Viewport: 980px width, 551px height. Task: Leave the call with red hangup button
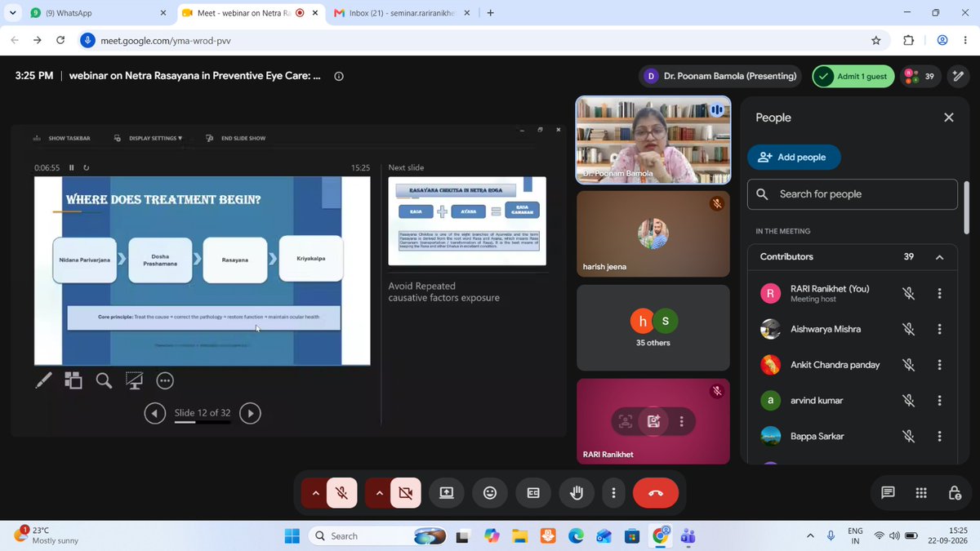(656, 493)
